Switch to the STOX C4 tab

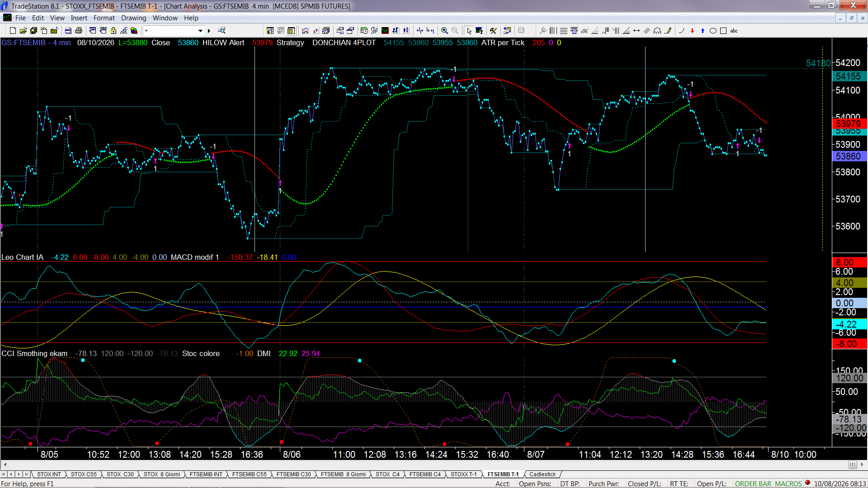pos(387,474)
